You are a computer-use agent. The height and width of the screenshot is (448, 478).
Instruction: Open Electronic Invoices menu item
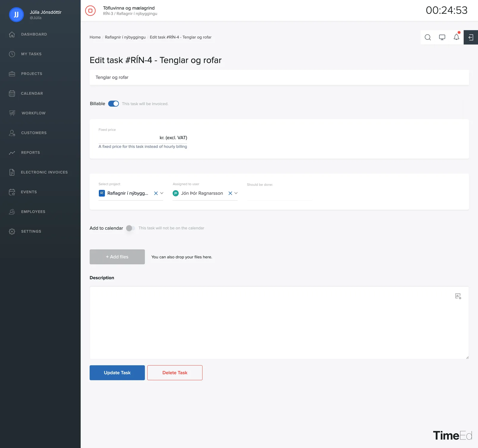pos(44,172)
